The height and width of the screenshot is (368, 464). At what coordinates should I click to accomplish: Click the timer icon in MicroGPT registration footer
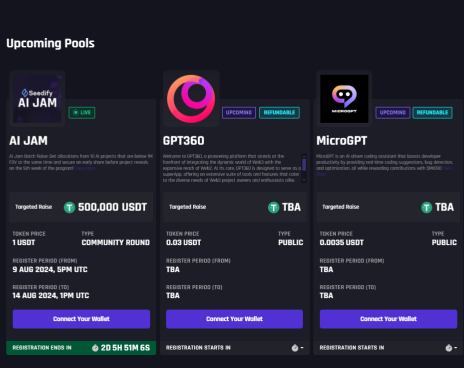[x=449, y=348]
